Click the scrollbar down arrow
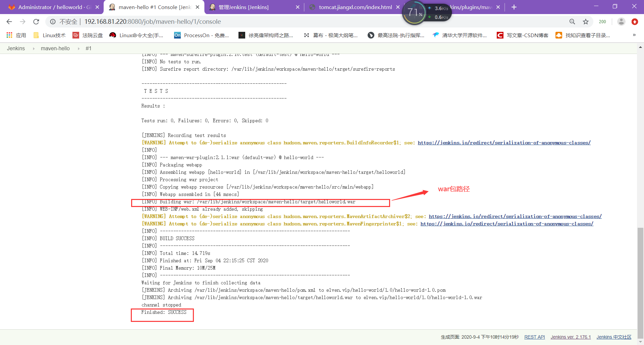644x345 pixels. tap(640, 342)
